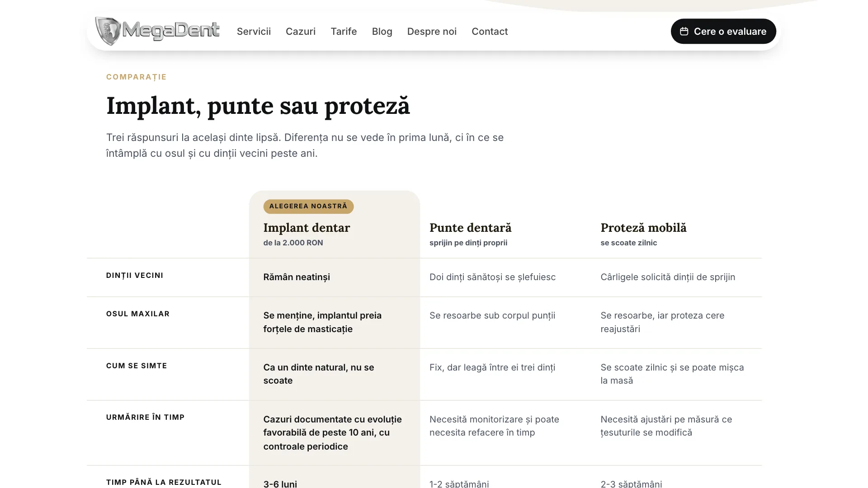Click the calendar icon in the evaluation button

684,31
